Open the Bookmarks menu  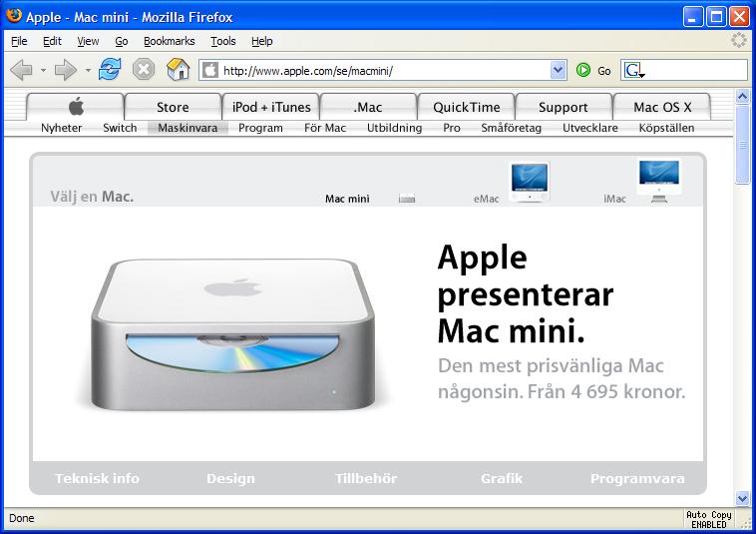pyautogui.click(x=170, y=42)
